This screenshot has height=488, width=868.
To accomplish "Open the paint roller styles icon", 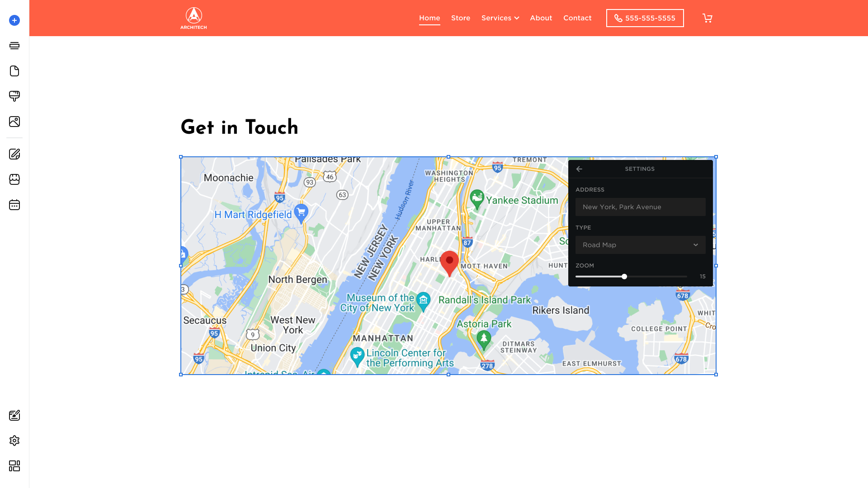I will coord(14,96).
